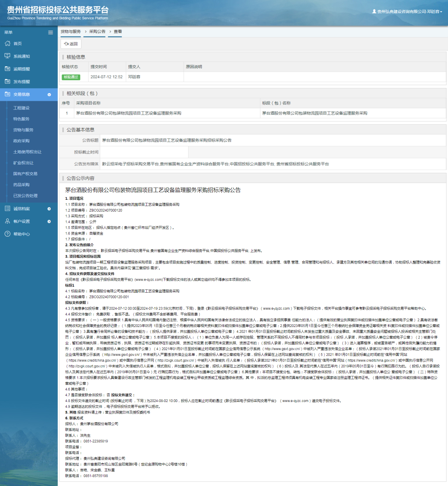Click the person icon beside 帐户设置
Viewport: 448px width, 486px height.
[7, 221]
